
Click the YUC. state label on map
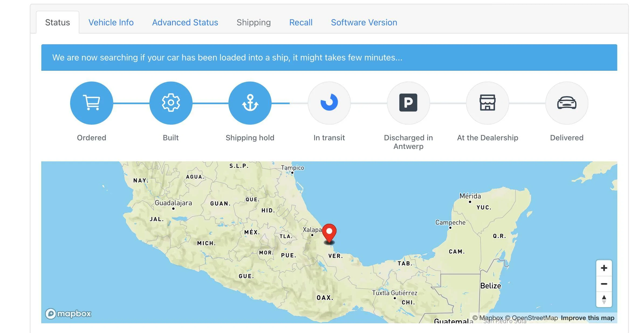484,208
